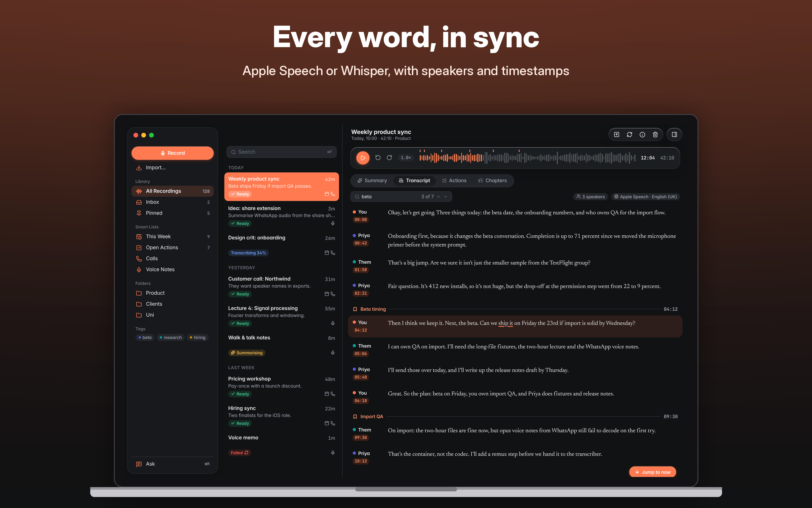This screenshot has height=508, width=812.
Task: Filter by the beta tag
Action: pos(145,337)
